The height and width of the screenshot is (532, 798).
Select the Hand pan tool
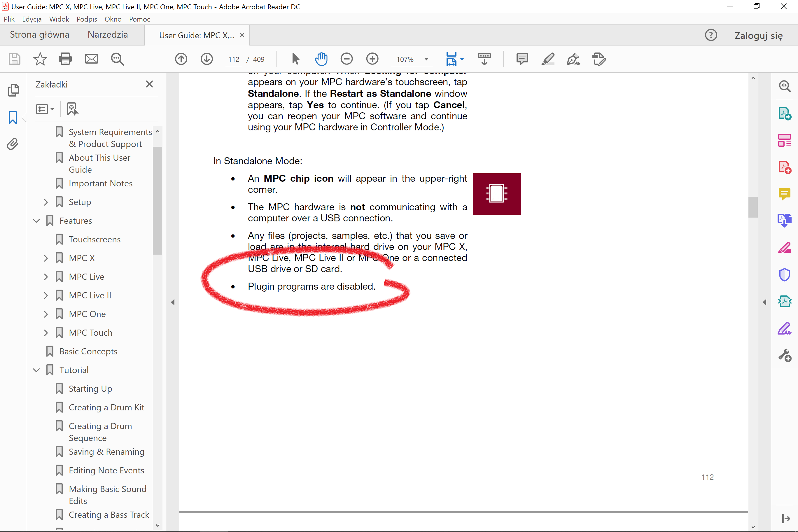(x=321, y=59)
